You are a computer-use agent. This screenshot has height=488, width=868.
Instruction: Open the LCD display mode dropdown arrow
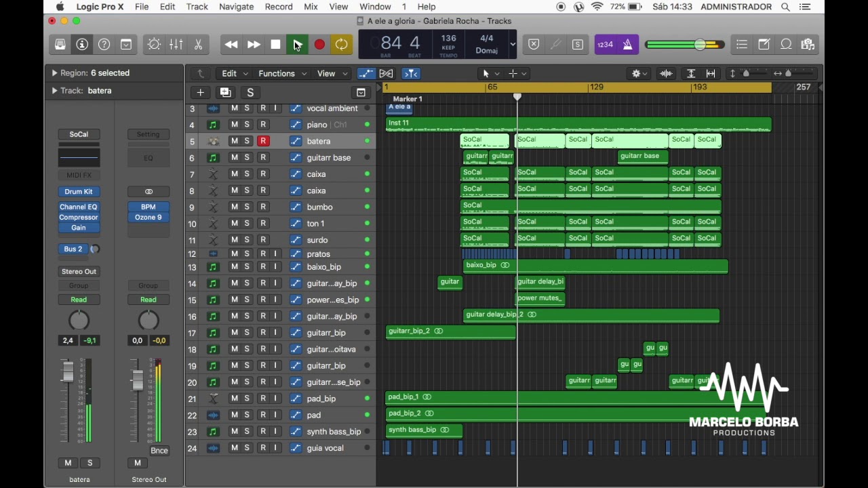pos(513,45)
